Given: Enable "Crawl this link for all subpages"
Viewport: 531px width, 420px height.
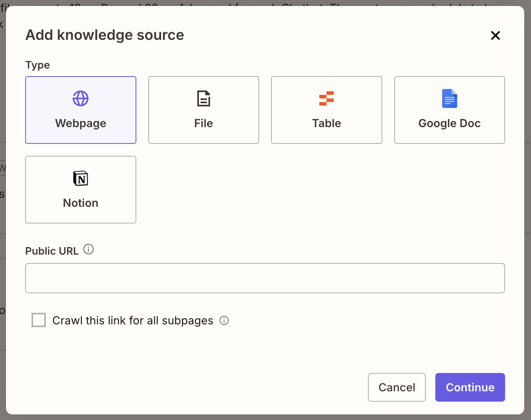Looking at the screenshot, I should (39, 320).
